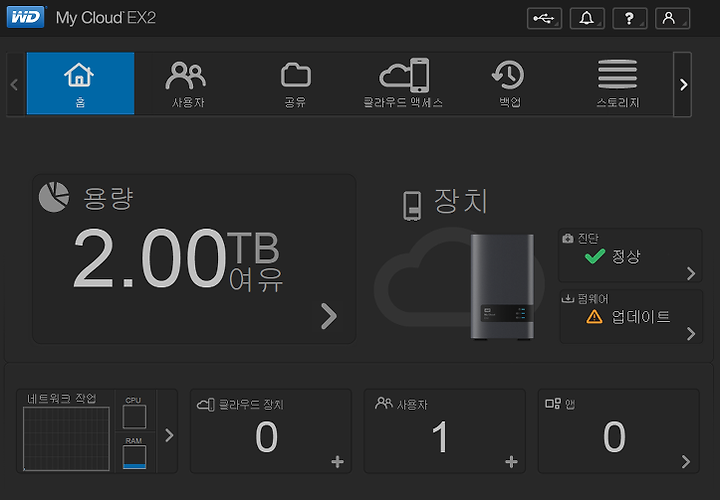Click the diagnostics medical kit icon
This screenshot has width=720, height=500.
[x=568, y=238]
